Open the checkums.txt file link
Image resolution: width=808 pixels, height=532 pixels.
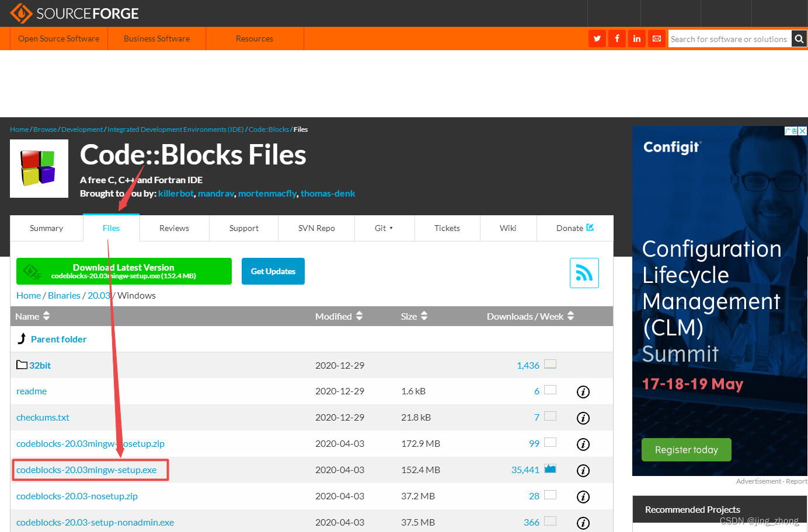[43, 417]
